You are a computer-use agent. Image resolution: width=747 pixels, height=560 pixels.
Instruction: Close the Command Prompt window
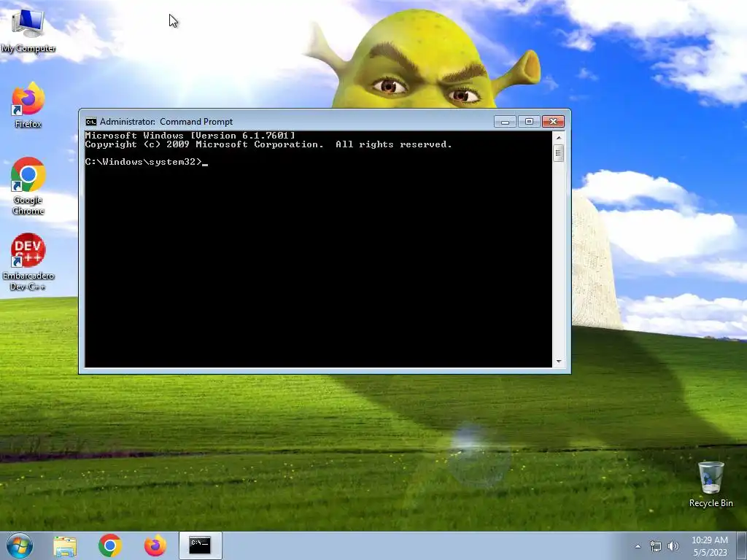click(553, 122)
